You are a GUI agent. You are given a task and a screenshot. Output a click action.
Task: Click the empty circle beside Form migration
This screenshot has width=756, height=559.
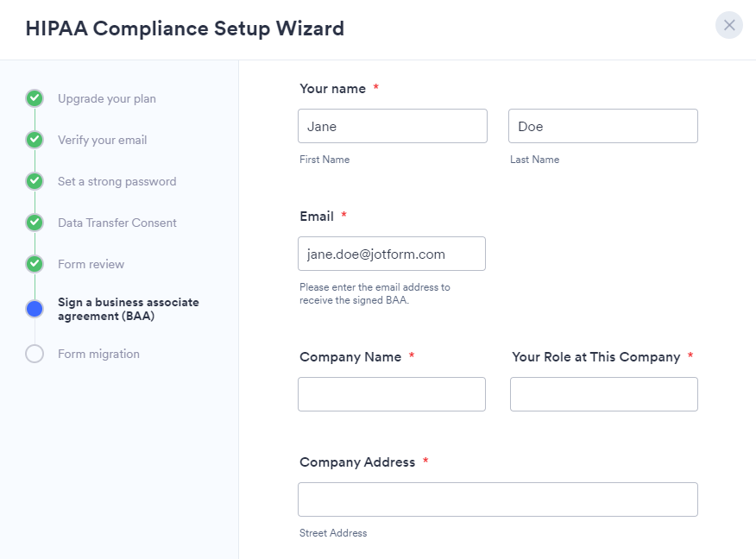(35, 354)
